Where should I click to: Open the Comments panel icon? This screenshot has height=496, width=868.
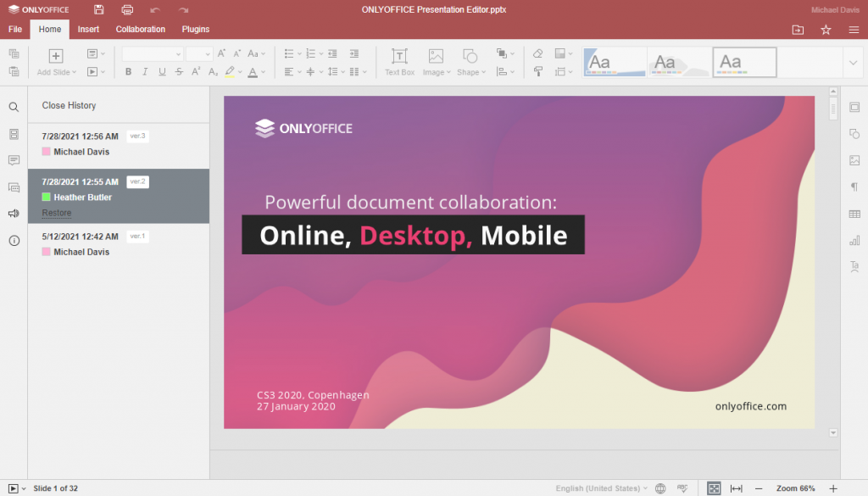[x=14, y=160]
